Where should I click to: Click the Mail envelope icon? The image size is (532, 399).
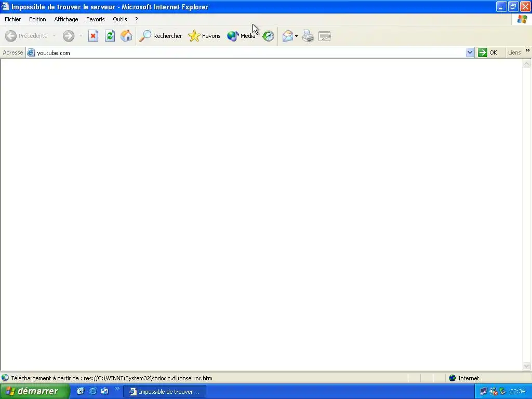pos(287,36)
